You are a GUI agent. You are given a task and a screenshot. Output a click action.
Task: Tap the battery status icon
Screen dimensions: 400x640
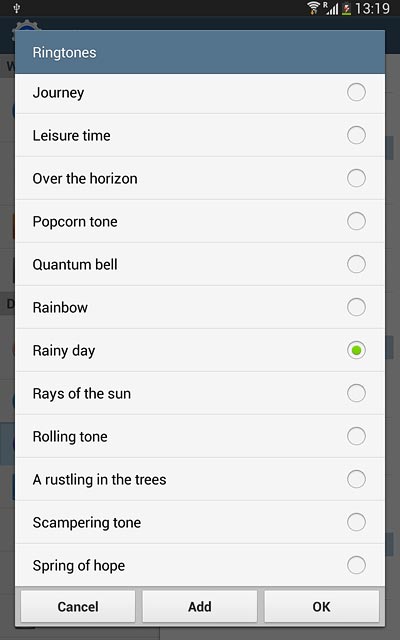pyautogui.click(x=347, y=8)
